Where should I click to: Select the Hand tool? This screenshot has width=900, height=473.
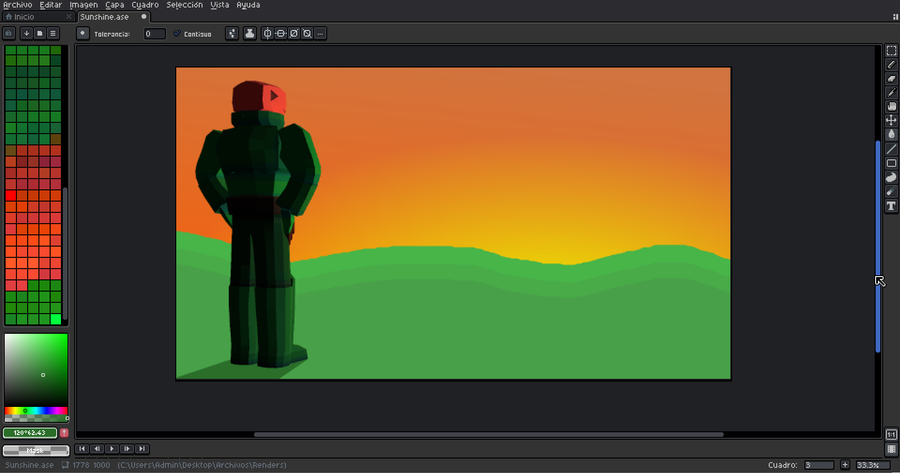891,106
